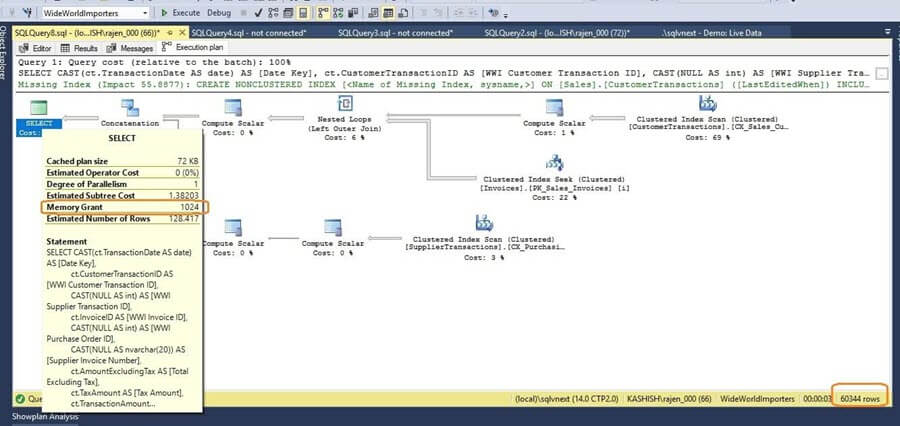Click the Execute button
The height and width of the screenshot is (426, 900).
click(180, 13)
